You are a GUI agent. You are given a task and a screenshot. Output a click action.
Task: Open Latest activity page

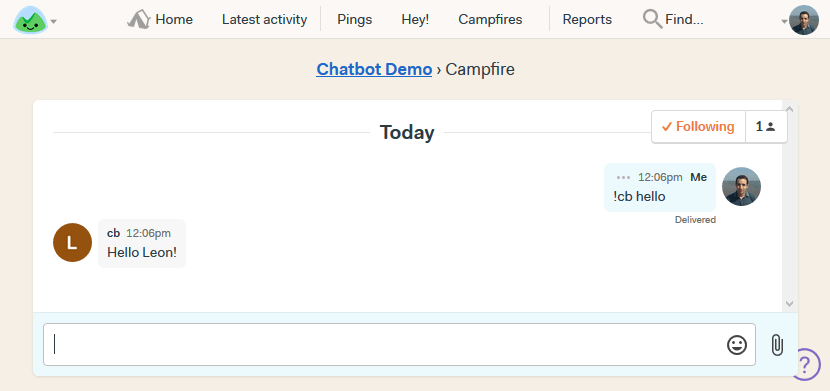point(264,20)
